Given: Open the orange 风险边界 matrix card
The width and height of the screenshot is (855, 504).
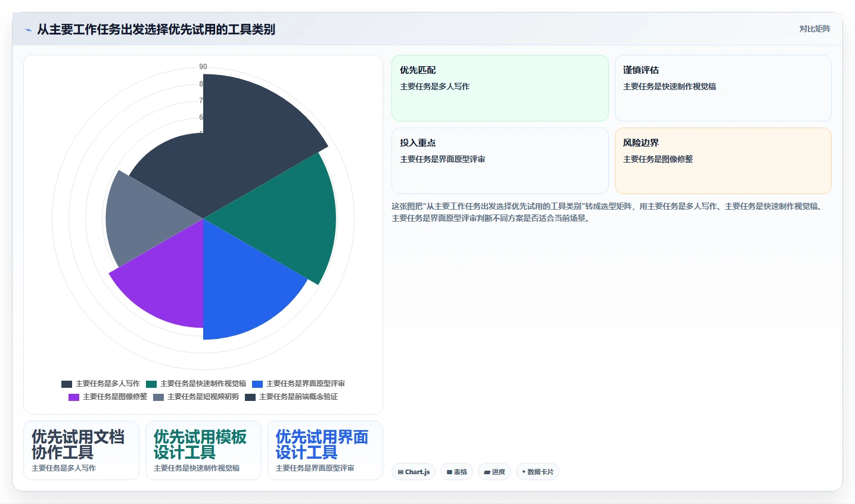Looking at the screenshot, I should coord(723,161).
